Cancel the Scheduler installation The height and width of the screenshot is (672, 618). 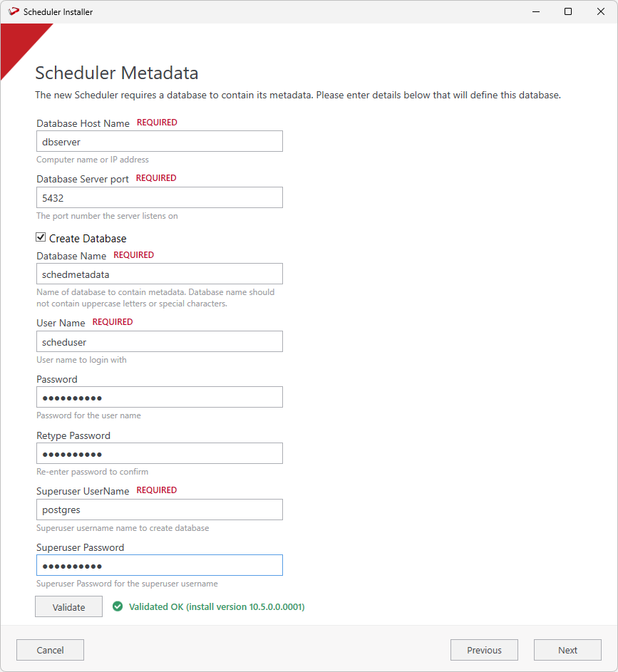(50, 650)
